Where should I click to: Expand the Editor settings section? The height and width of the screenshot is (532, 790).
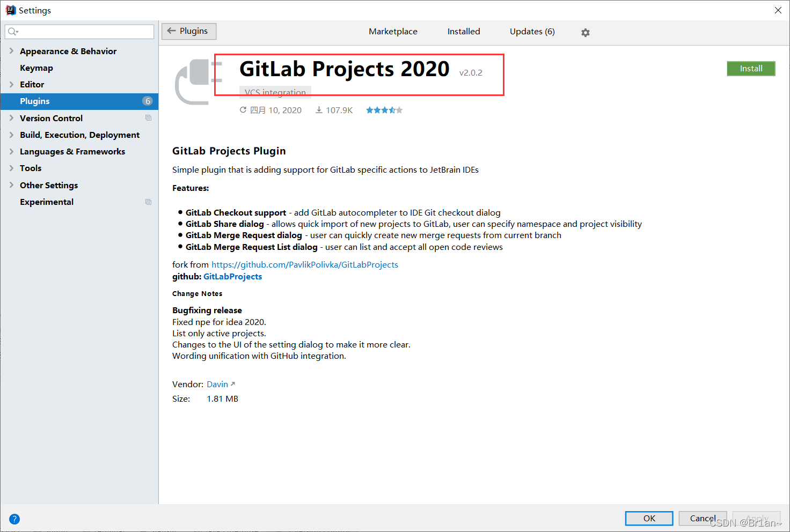coord(11,84)
